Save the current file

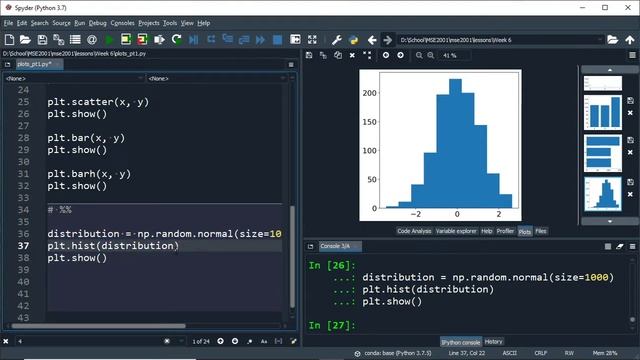coord(42,40)
